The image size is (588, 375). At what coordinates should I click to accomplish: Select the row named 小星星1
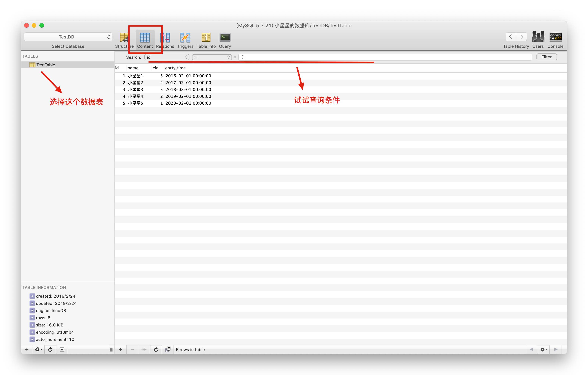(x=341, y=76)
